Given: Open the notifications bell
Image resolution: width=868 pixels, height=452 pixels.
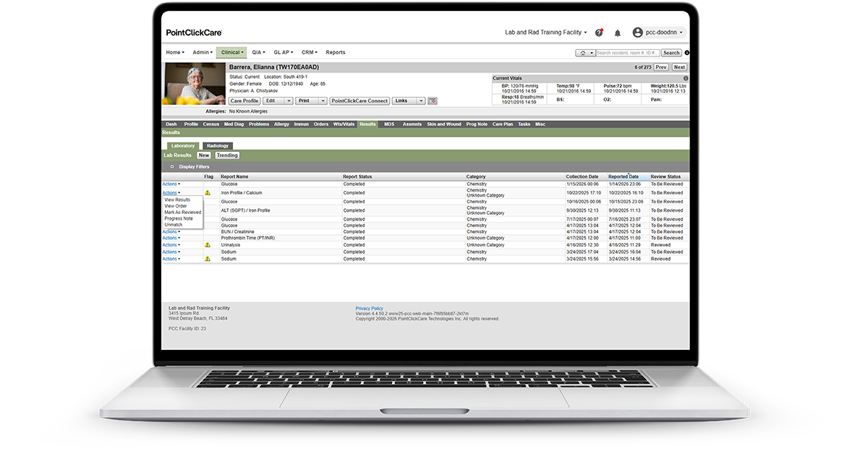Looking at the screenshot, I should point(618,33).
